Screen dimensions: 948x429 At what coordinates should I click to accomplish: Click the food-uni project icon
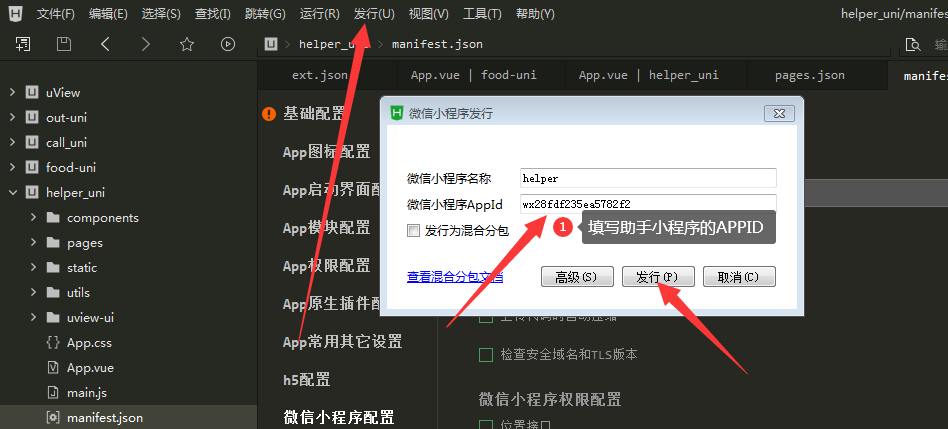click(x=32, y=167)
